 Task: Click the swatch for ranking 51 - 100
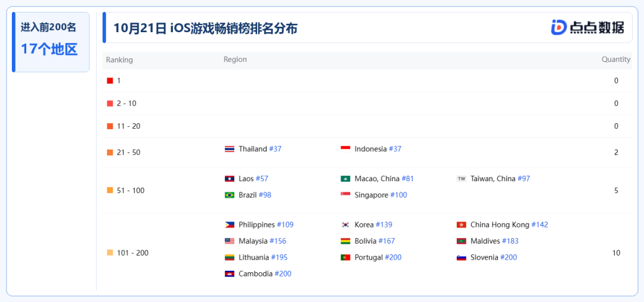pyautogui.click(x=110, y=190)
